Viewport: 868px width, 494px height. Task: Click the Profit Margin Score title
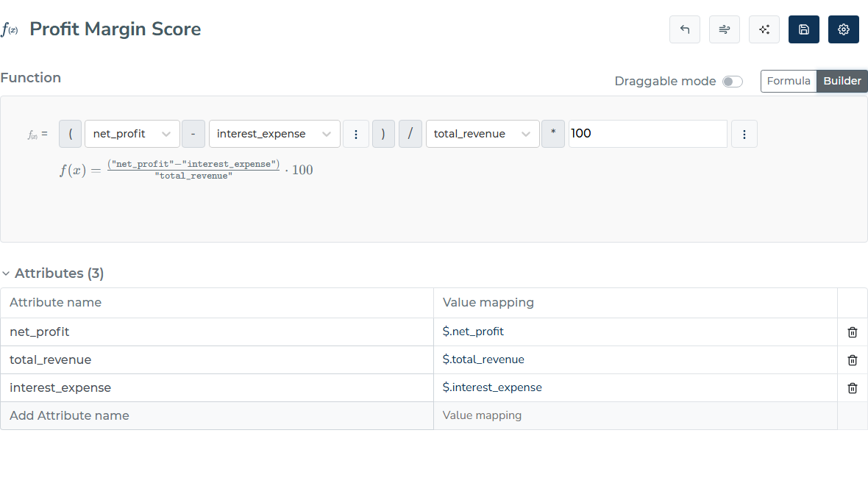115,29
